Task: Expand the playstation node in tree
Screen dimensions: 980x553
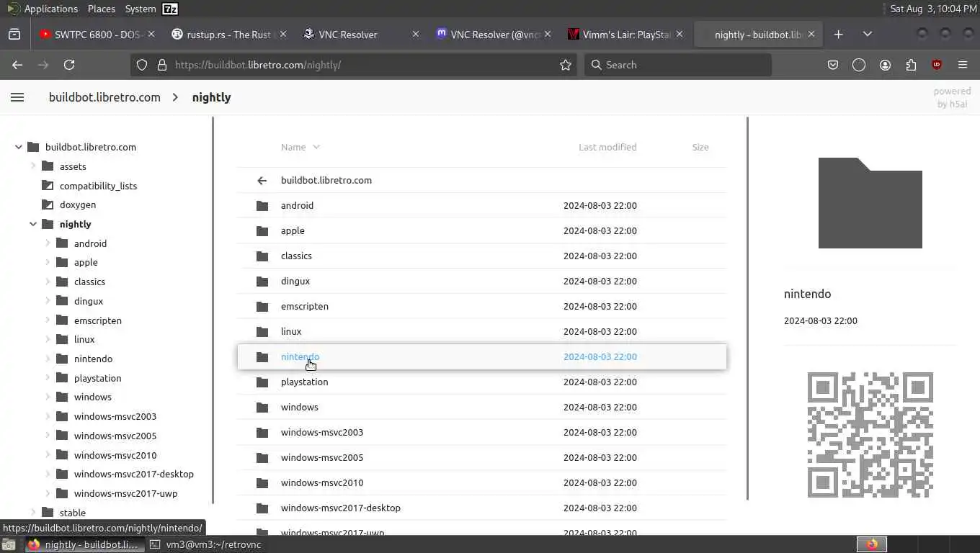Action: pos(48,378)
